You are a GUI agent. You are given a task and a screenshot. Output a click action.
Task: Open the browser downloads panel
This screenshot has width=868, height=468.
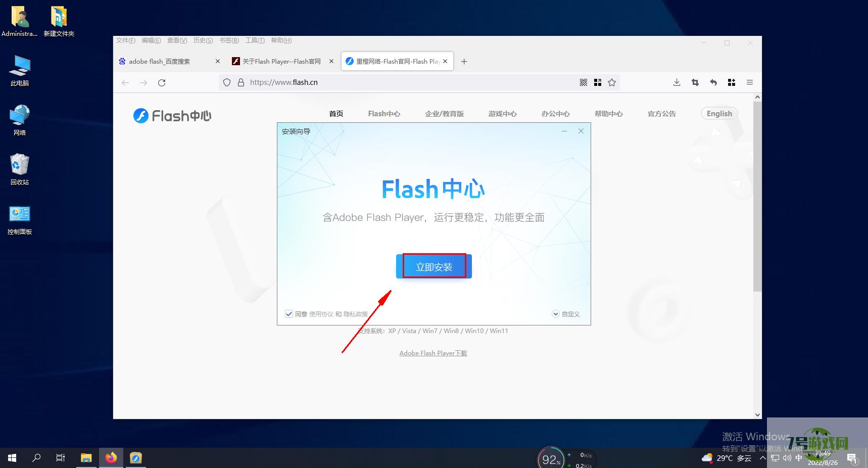point(677,82)
